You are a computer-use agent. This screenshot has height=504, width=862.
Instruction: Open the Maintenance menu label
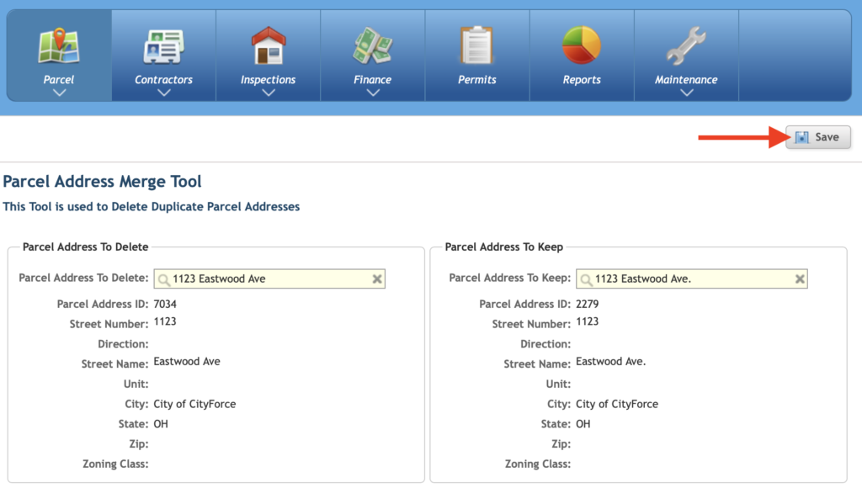click(x=686, y=80)
